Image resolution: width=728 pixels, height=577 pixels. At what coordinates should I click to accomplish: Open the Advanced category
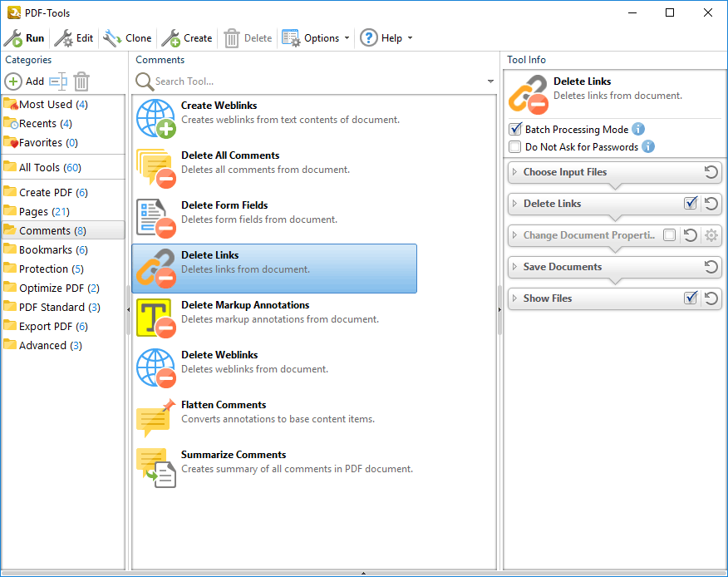click(x=63, y=345)
